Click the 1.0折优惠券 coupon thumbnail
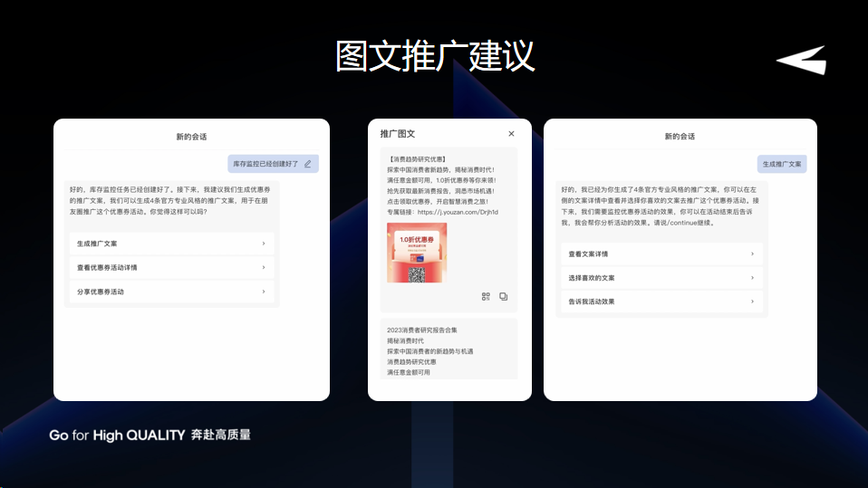The height and width of the screenshot is (488, 868). 417,253
